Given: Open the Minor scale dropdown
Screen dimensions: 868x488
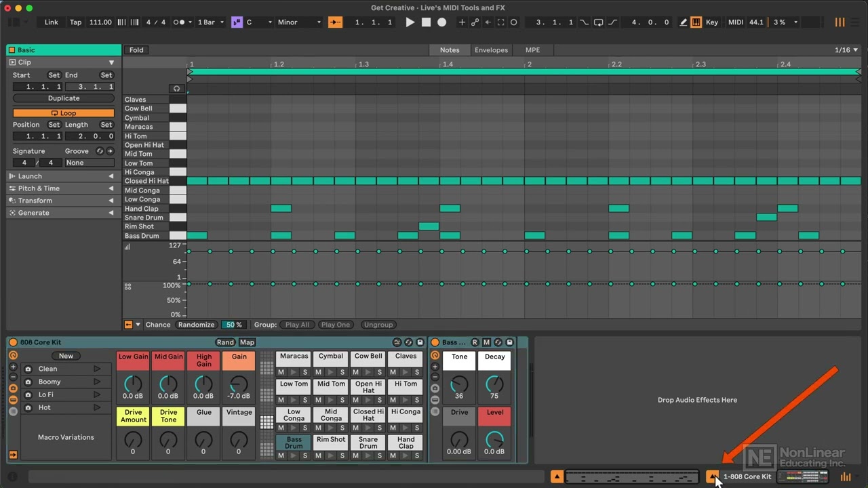Looking at the screenshot, I should [298, 22].
